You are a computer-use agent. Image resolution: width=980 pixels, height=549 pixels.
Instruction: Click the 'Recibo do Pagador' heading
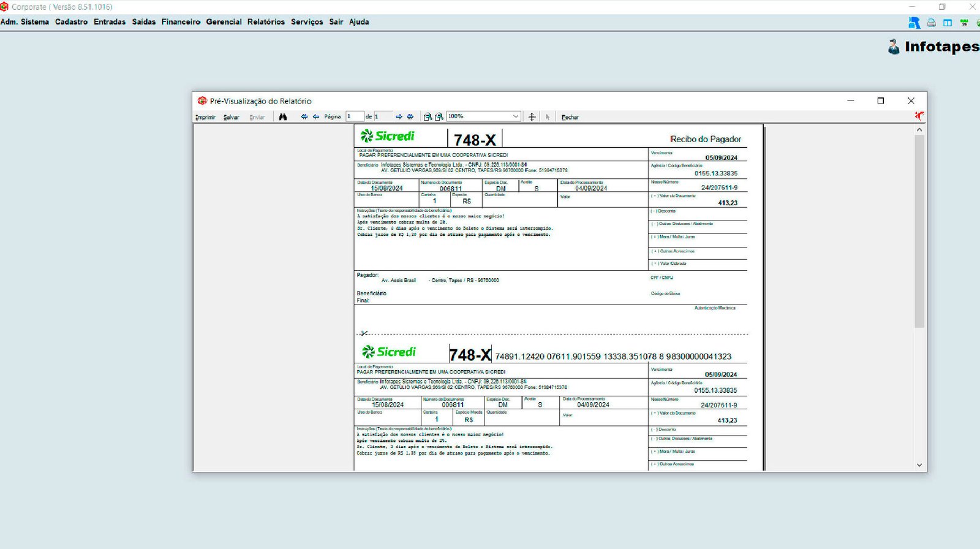pyautogui.click(x=705, y=139)
